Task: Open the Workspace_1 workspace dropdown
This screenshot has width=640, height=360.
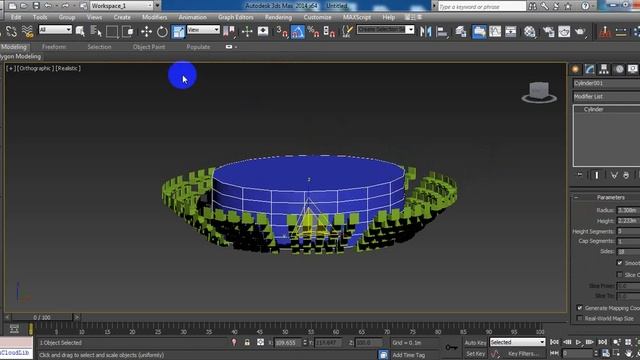Action: click(x=121, y=6)
